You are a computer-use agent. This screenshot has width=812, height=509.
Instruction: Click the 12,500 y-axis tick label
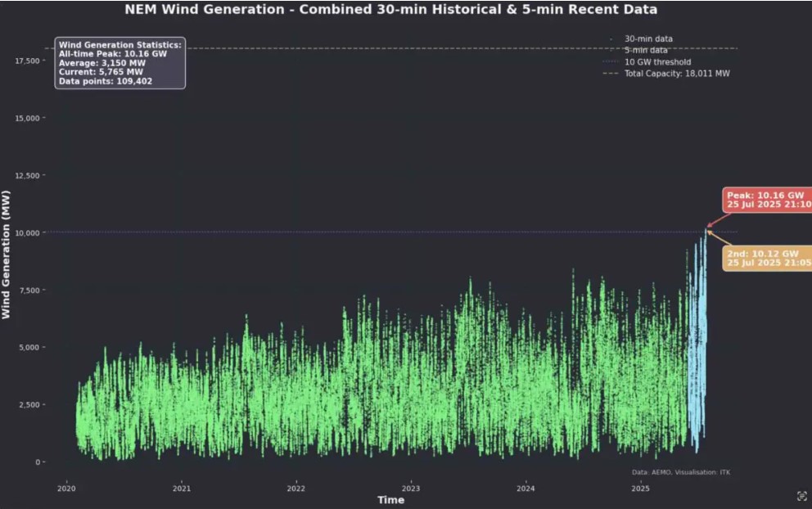28,176
